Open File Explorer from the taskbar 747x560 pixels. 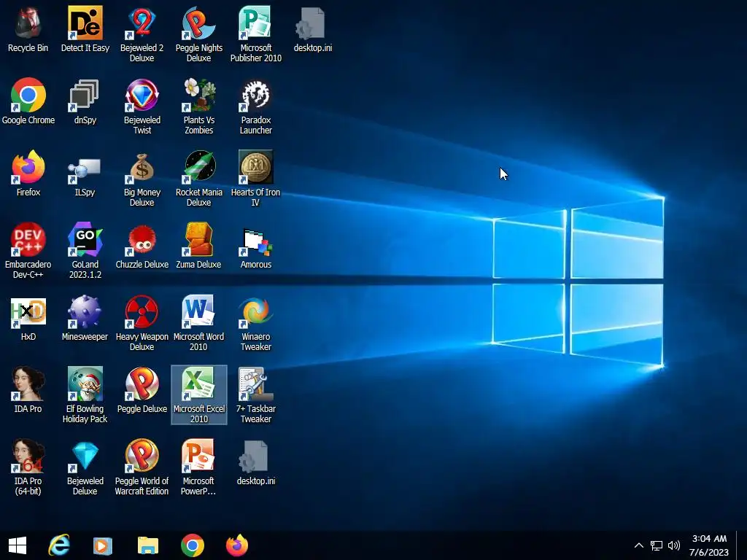[147, 545]
